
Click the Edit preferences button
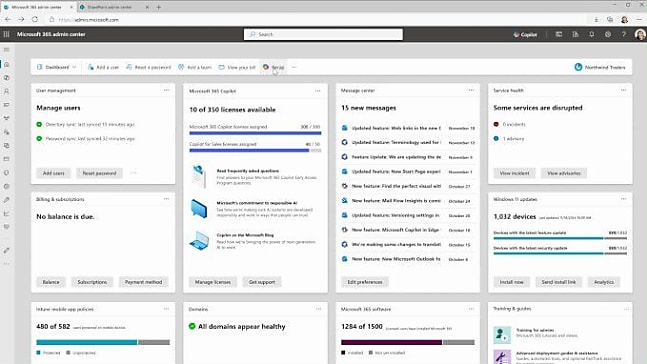click(365, 282)
